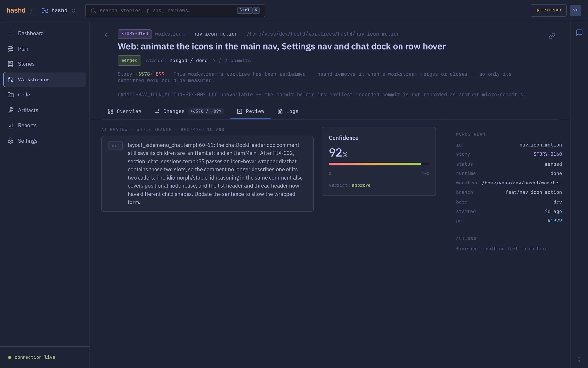Expand the hashd project switcher chevrons

click(73, 10)
